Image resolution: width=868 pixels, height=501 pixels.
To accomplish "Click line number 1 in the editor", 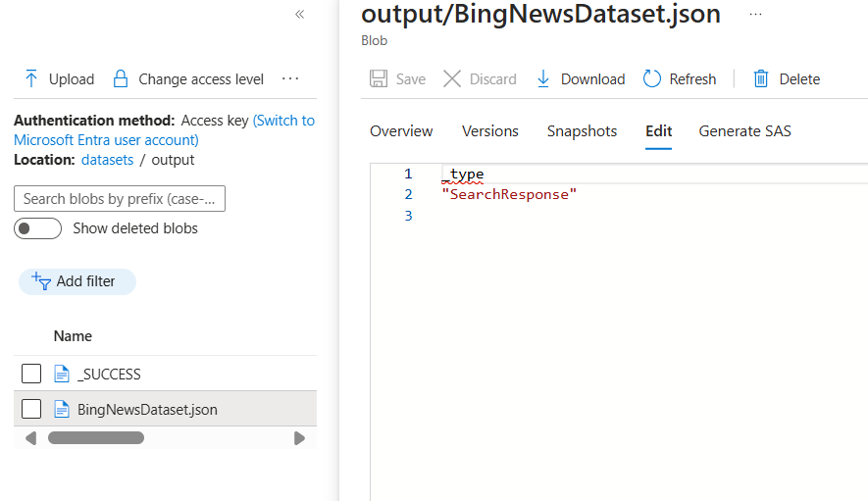I will [x=409, y=174].
